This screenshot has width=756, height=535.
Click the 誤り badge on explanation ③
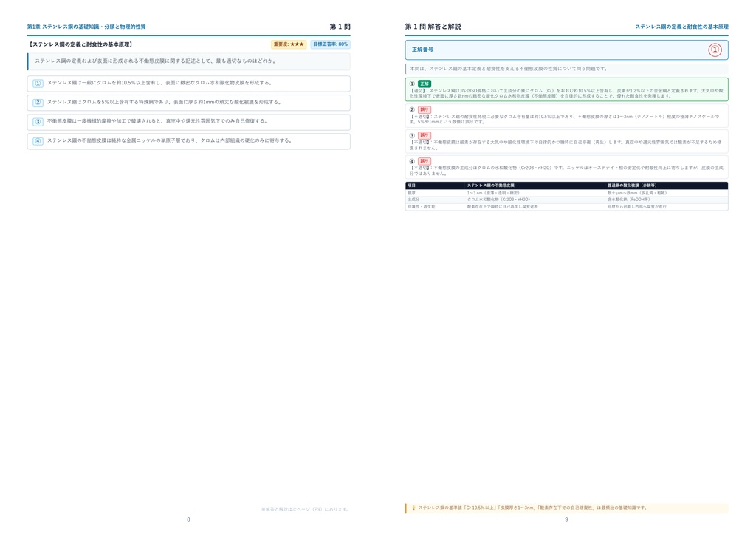425,135
